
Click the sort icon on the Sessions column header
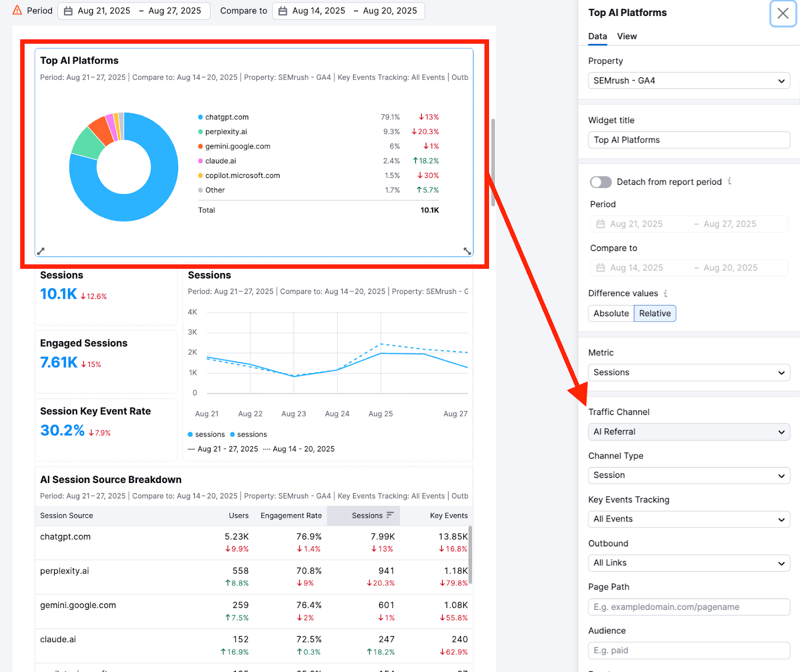click(x=390, y=515)
